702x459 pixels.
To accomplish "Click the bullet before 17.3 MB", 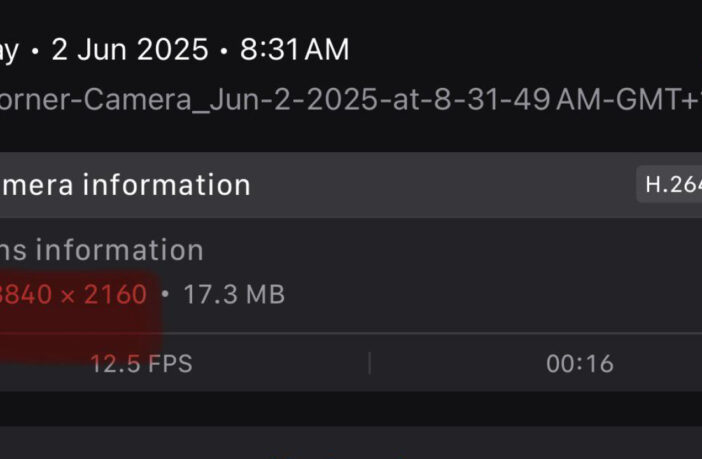I will (x=164, y=295).
